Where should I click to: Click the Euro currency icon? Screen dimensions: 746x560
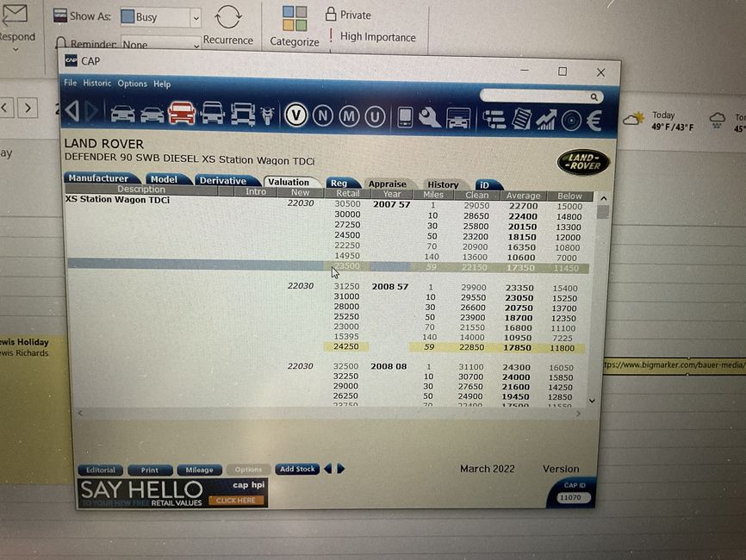594,121
